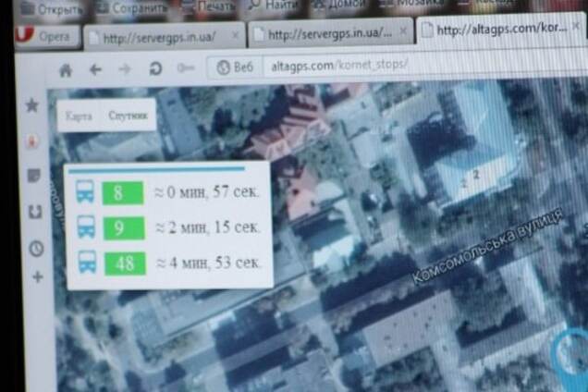Switch map to Спутник view

[x=126, y=116]
